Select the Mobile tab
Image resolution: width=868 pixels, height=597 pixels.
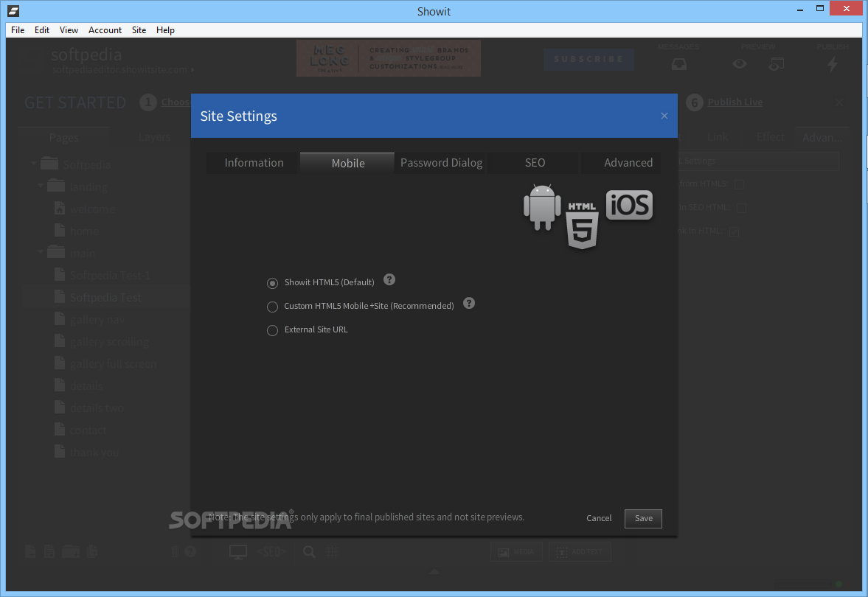tap(347, 163)
